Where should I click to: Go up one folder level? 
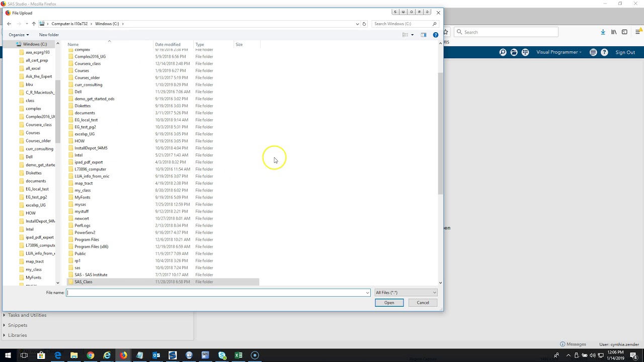(34, 24)
